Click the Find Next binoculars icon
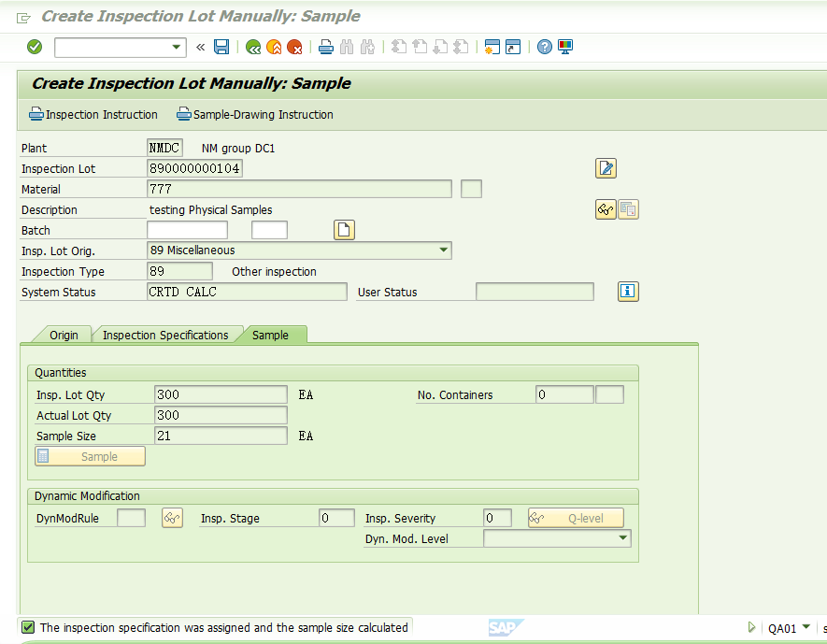 pos(367,47)
